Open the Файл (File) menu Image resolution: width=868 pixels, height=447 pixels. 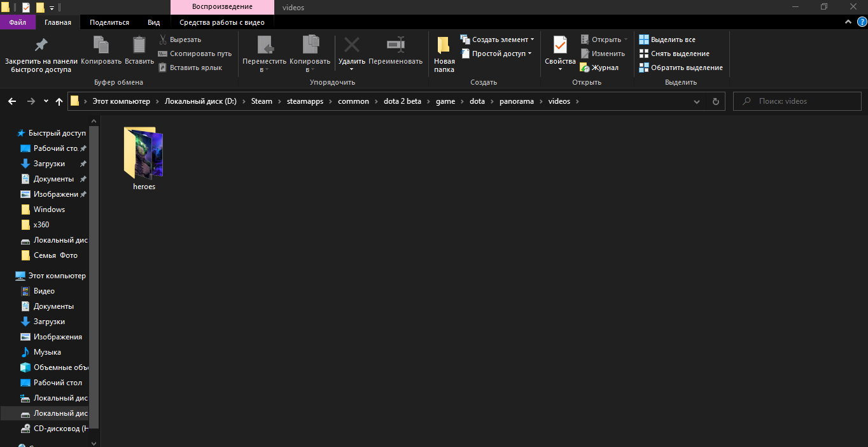click(18, 22)
